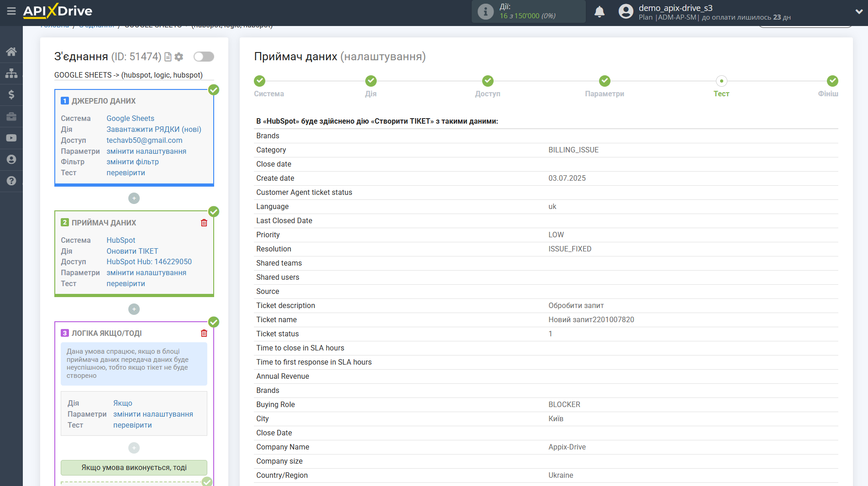The image size is (868, 486).
Task: Open the briefcase sidebar icon
Action: click(11, 116)
